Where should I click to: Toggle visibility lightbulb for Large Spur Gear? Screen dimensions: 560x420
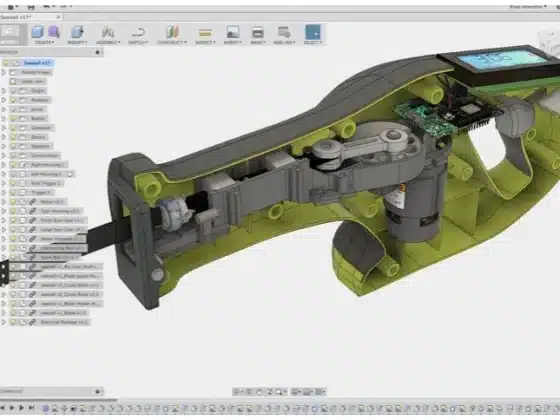coord(13,230)
